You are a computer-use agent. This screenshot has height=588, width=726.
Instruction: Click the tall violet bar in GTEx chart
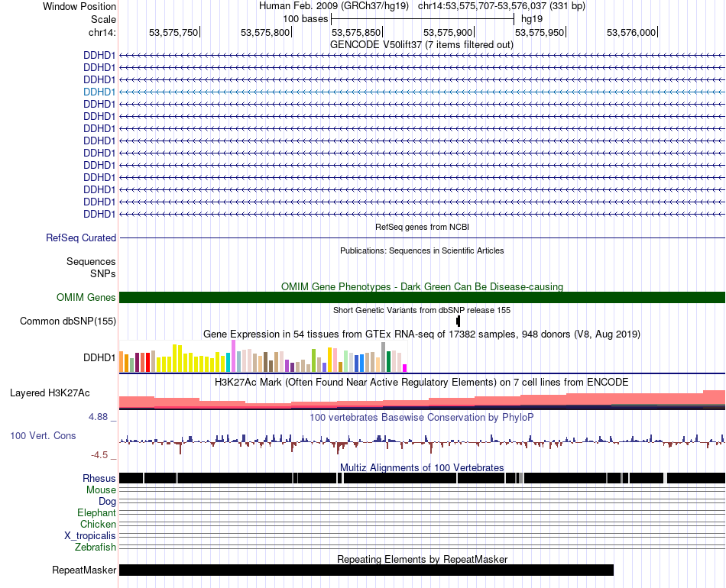233,356
